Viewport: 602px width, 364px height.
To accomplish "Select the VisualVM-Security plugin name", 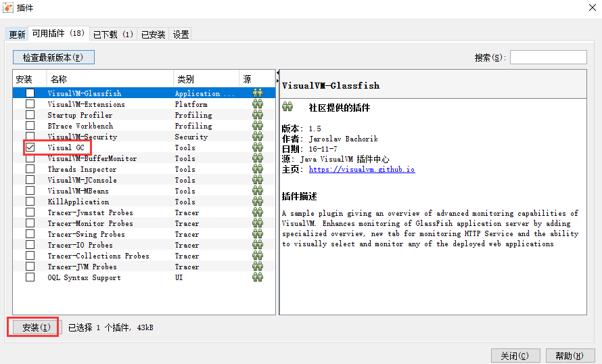I will coord(82,137).
